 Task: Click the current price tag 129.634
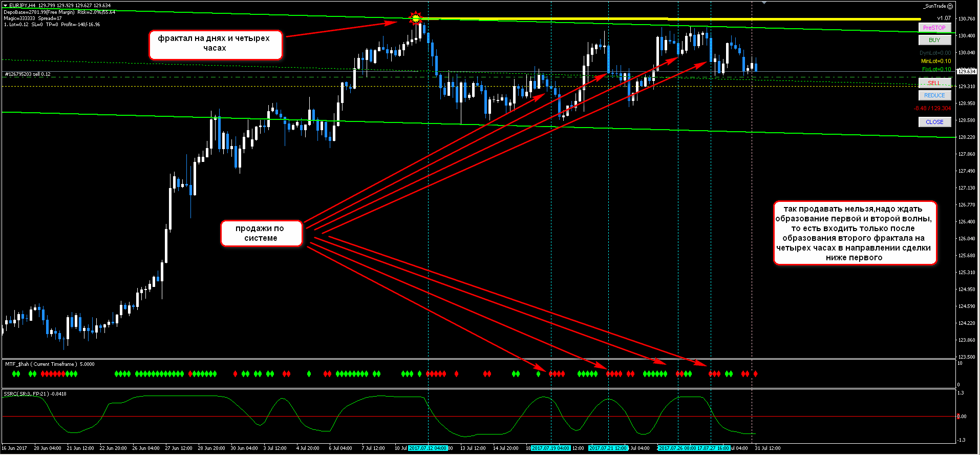click(x=966, y=71)
